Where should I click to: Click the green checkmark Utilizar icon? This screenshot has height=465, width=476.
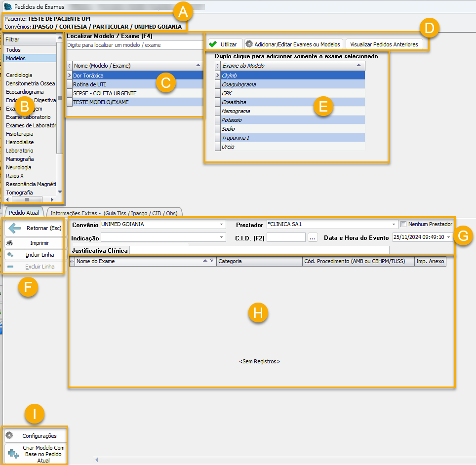coord(213,44)
